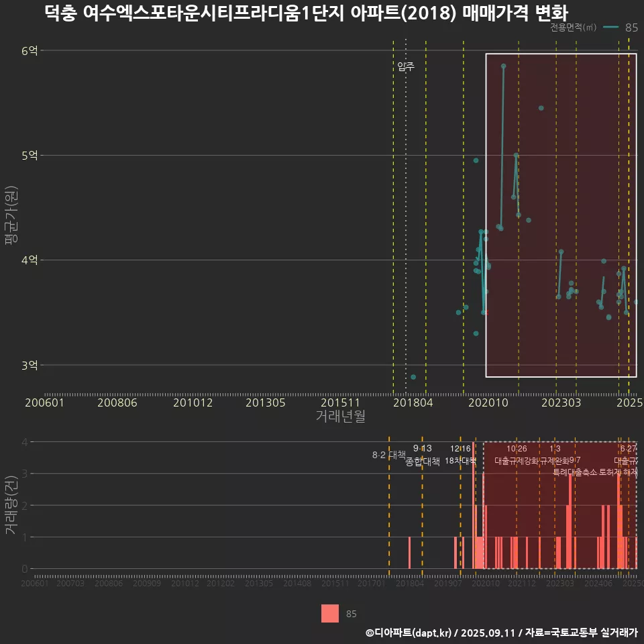Click 201804 on the price chart axis
The height and width of the screenshot is (644, 644).
point(413,402)
